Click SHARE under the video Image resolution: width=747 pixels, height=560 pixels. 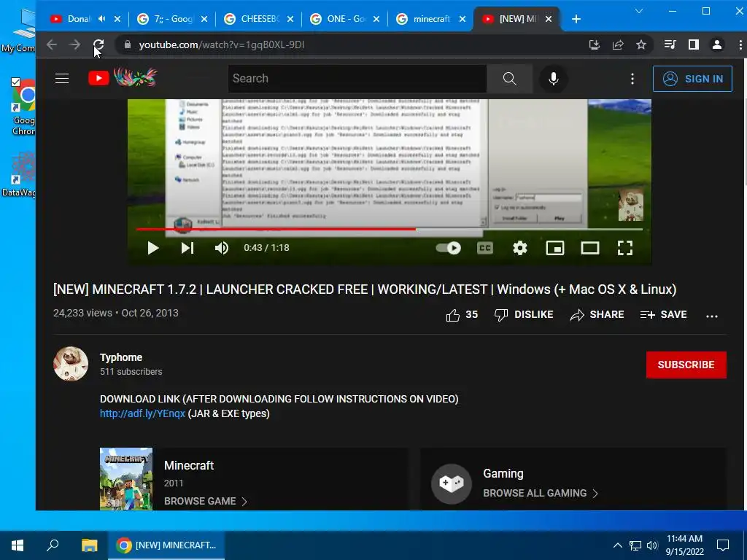pos(597,315)
